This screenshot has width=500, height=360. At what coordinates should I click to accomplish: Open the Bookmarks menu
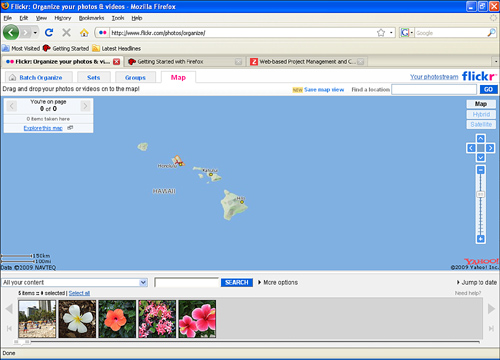(91, 18)
